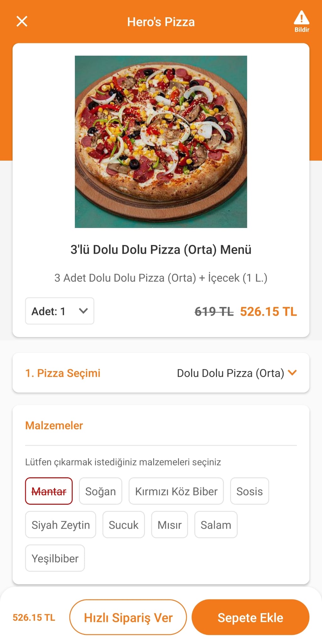This screenshot has width=322, height=644.
Task: Click the orange chevron beside Dolu Dolu Pizza
Action: (x=292, y=373)
